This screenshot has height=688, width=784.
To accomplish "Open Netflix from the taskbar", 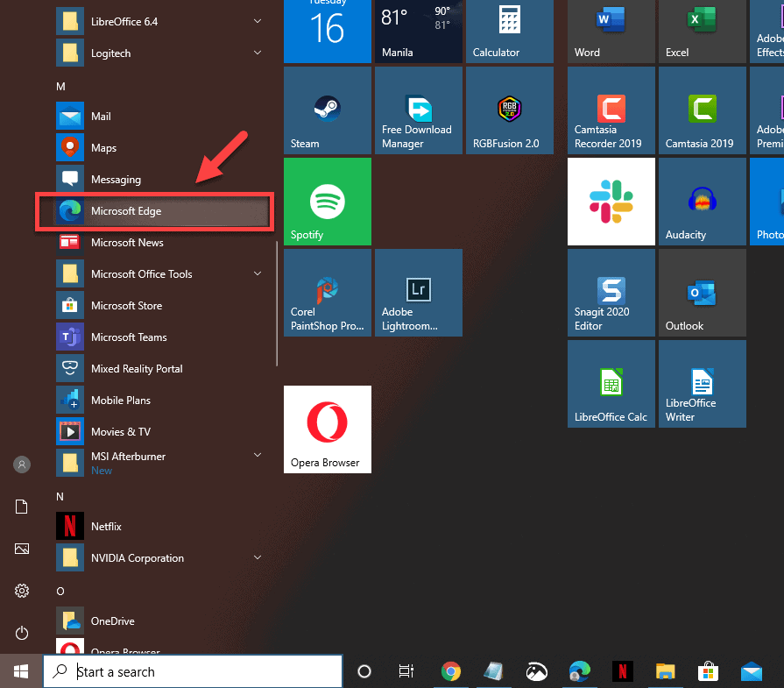I will point(623,671).
